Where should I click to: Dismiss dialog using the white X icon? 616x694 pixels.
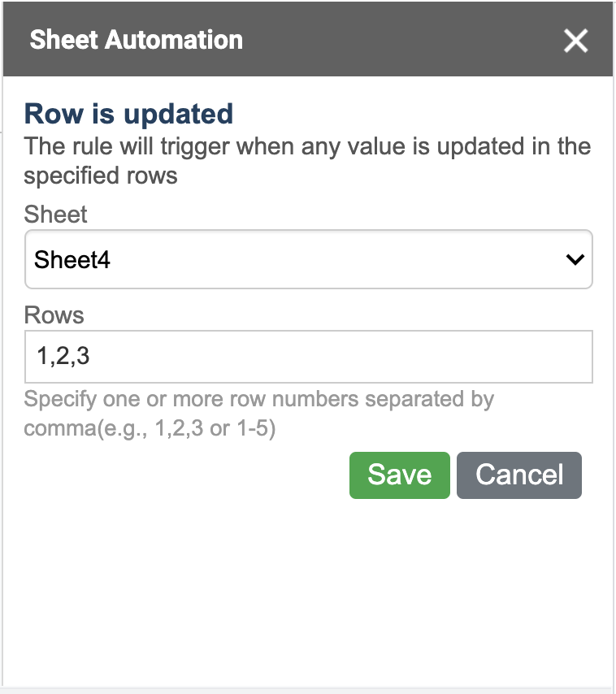coord(575,41)
